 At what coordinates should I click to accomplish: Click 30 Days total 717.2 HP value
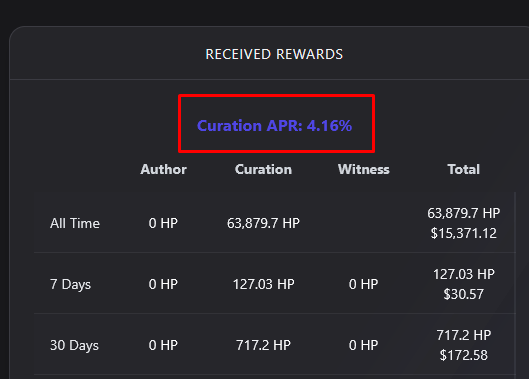(464, 335)
